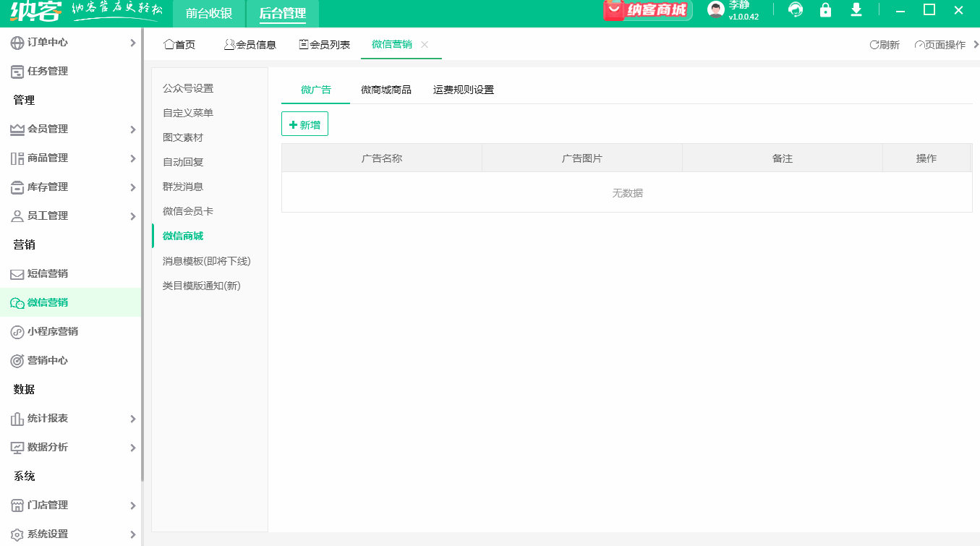Select the 营销中心 target icon

pyautogui.click(x=16, y=360)
